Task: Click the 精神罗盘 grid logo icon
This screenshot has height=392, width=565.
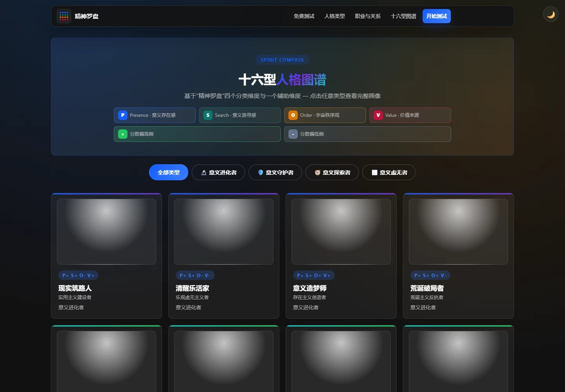Action: pyautogui.click(x=64, y=16)
